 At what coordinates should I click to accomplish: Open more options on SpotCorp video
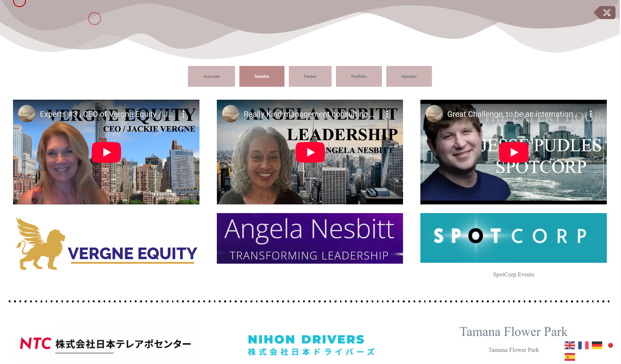(x=591, y=114)
